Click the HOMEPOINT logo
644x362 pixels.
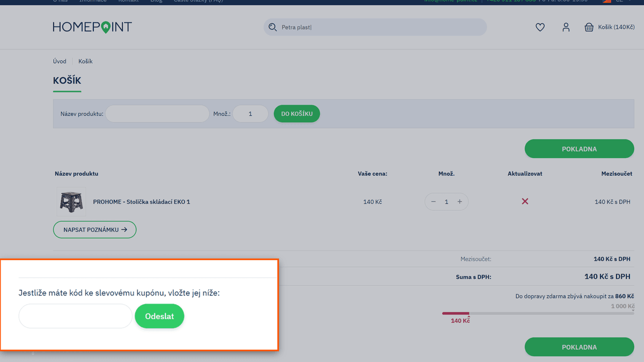[92, 27]
